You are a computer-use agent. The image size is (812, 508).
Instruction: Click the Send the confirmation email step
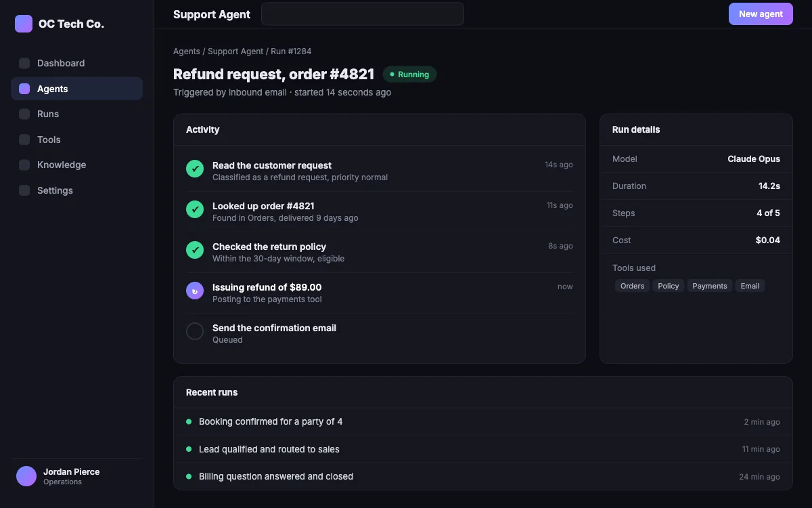pos(380,333)
